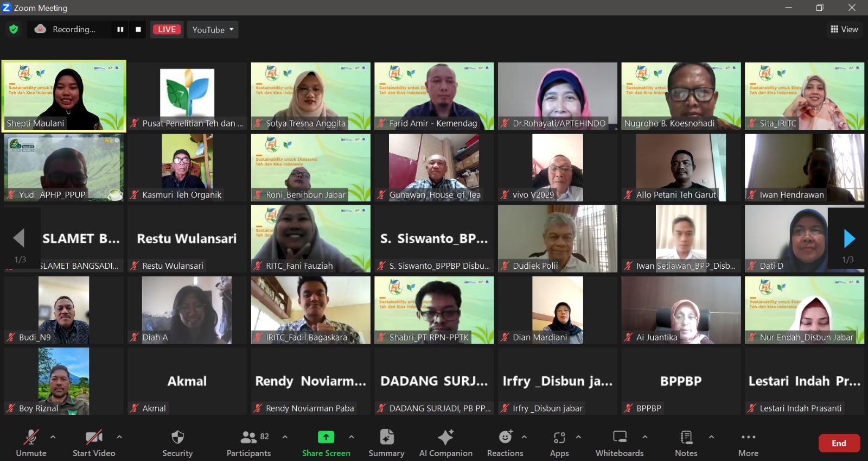The image size is (868, 461).
Task: Open the meeting Summary
Action: tap(386, 443)
